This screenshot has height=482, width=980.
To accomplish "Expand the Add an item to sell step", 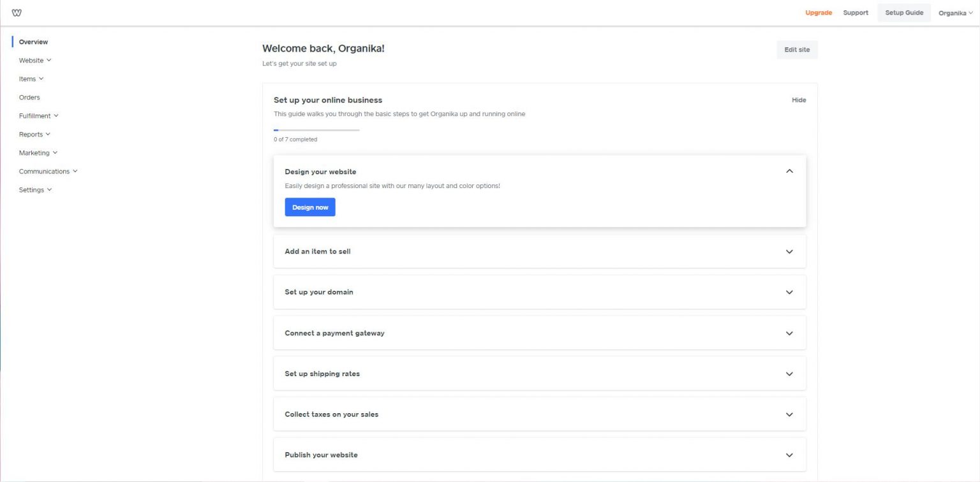I will click(789, 251).
